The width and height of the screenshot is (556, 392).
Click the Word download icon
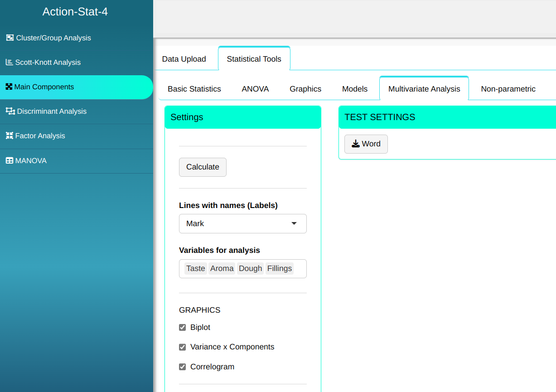(356, 144)
